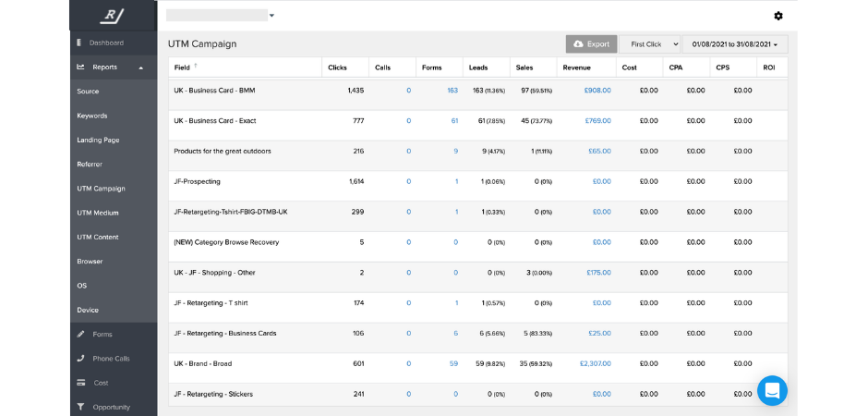The width and height of the screenshot is (868, 416).
Task: Open settings via the gear icon
Action: click(778, 16)
